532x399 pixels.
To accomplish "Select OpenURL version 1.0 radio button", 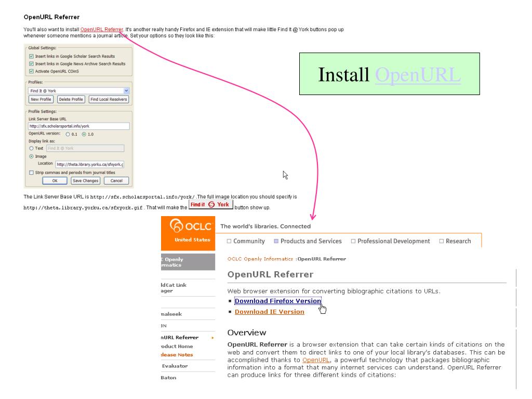I will click(x=84, y=135).
